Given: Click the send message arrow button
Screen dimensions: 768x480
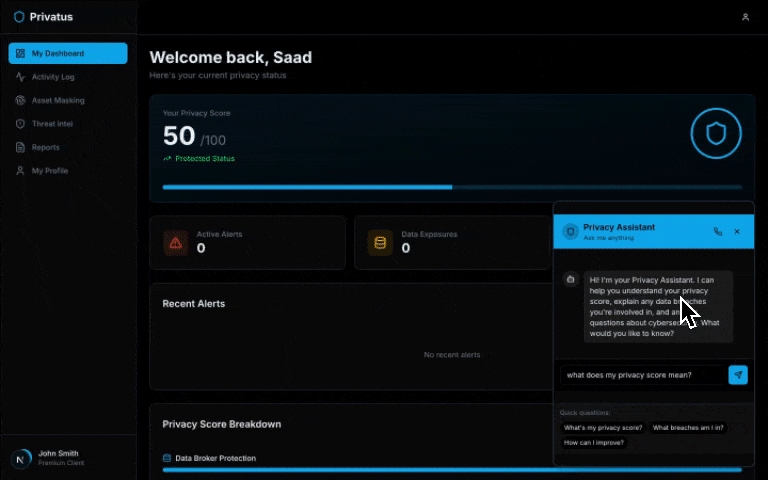Looking at the screenshot, I should [738, 375].
